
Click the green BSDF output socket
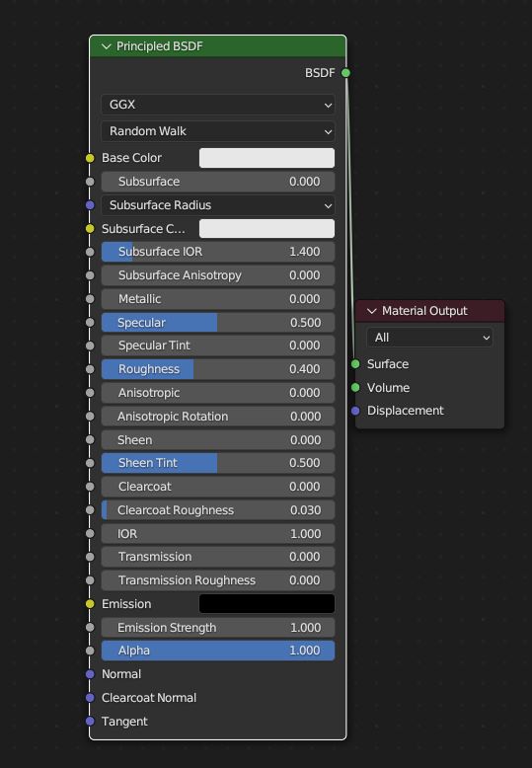pos(345,73)
